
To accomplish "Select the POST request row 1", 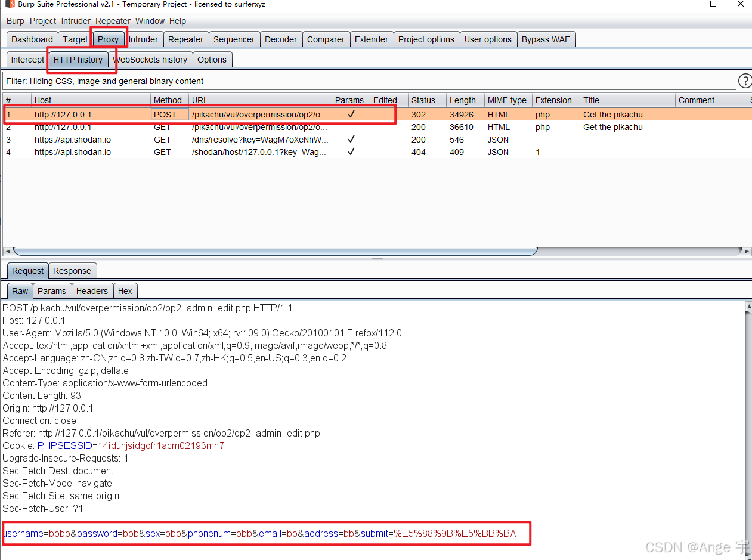I will (x=377, y=115).
